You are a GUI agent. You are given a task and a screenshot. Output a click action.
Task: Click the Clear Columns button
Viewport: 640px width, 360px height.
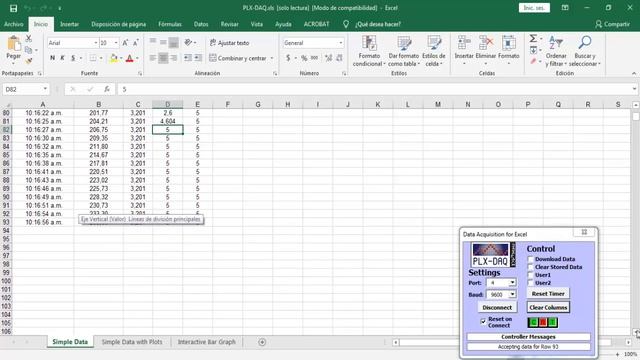pos(548,307)
